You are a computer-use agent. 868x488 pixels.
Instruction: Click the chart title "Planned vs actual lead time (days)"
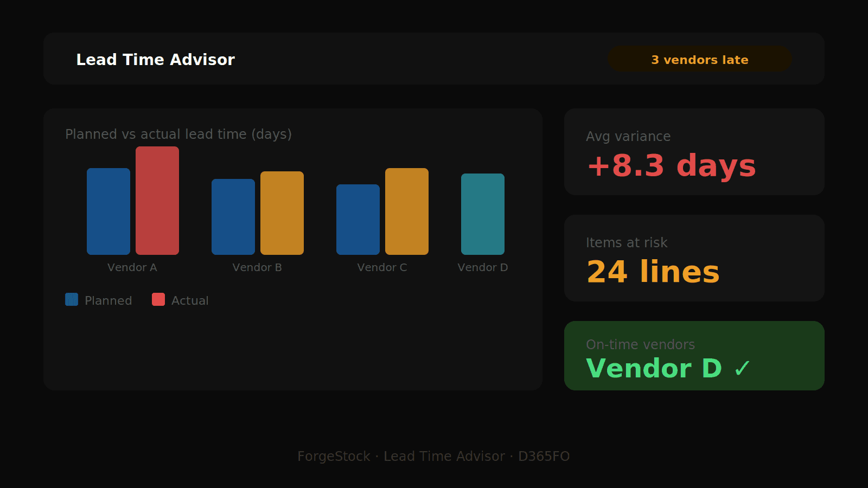[178, 134]
